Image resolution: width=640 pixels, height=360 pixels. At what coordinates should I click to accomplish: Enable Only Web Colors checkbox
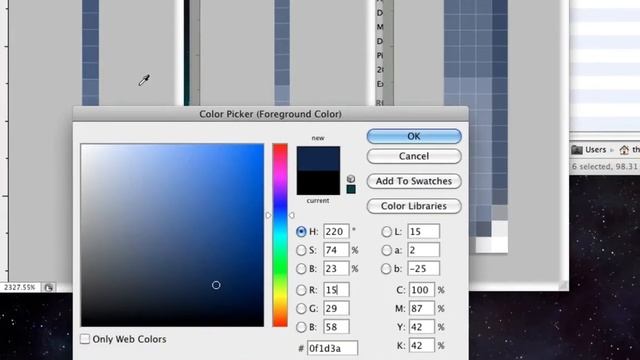point(85,339)
